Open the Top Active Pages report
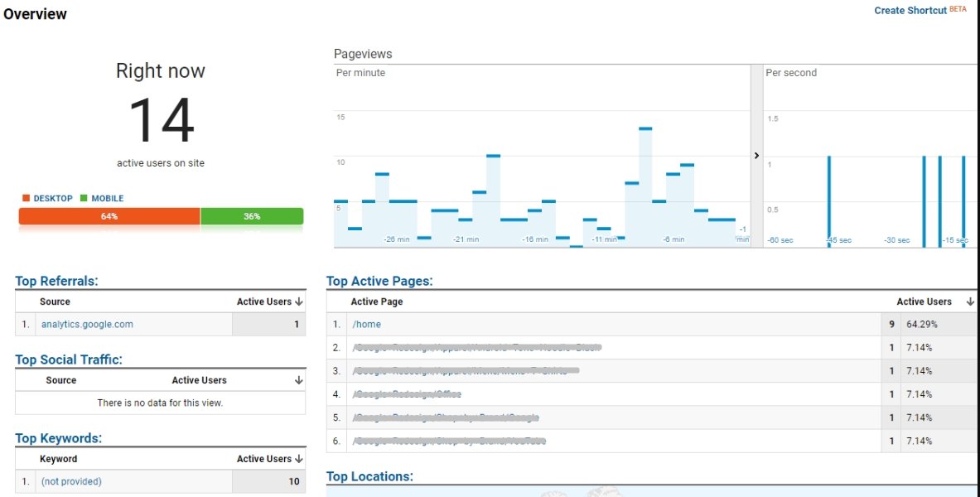 click(379, 282)
